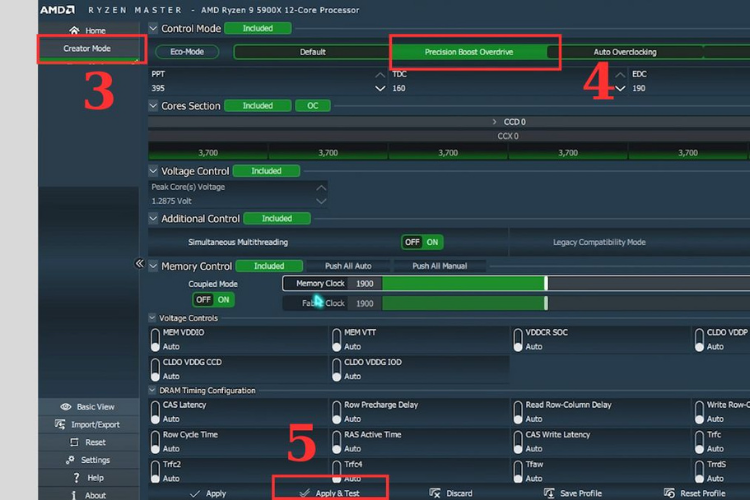
Task: Open the Home page icon in sidebar
Action: click(x=74, y=31)
